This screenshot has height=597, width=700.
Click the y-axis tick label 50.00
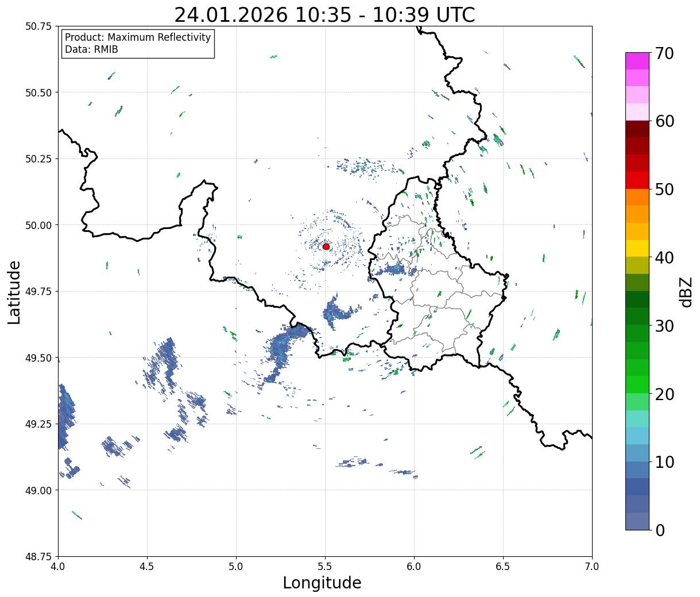point(38,225)
